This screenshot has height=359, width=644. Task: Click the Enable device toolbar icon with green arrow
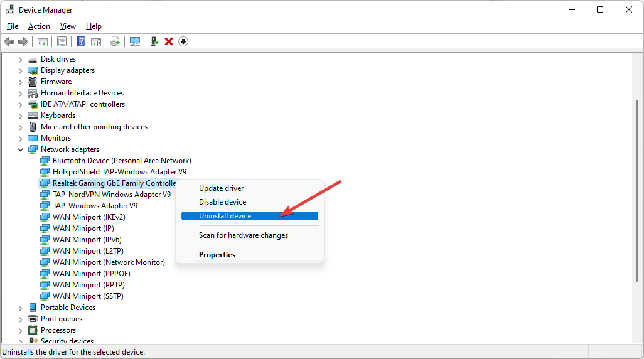click(x=155, y=41)
